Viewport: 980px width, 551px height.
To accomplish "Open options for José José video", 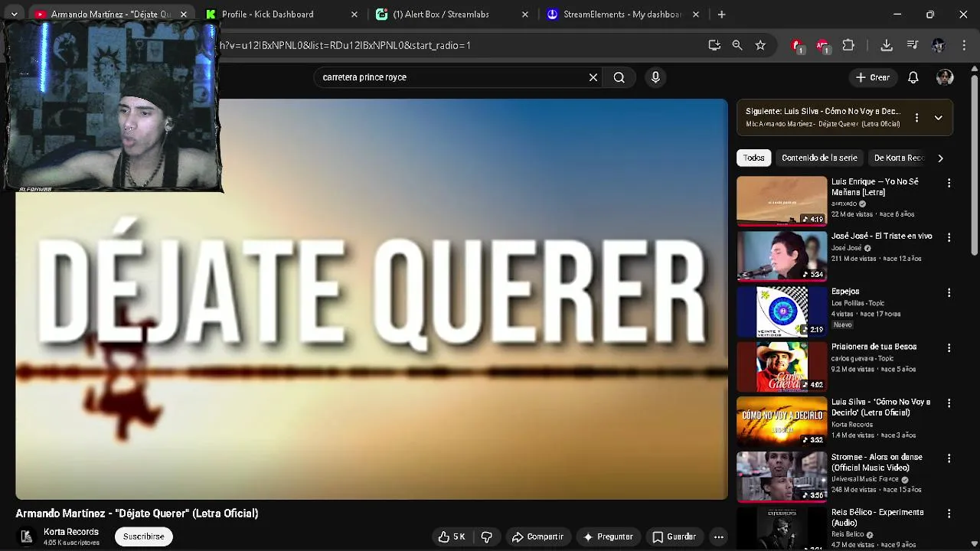I will coord(949,238).
